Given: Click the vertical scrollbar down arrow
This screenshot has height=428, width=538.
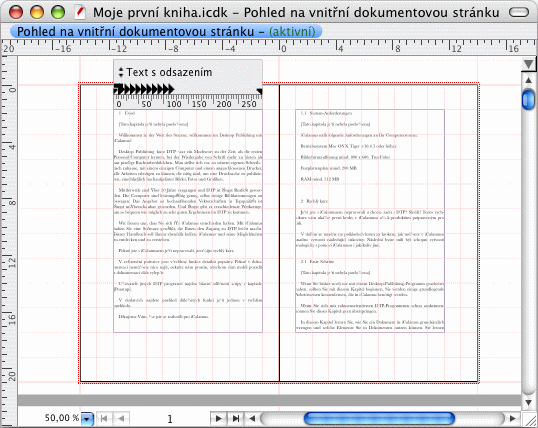Looking at the screenshot, I should click(x=528, y=403).
